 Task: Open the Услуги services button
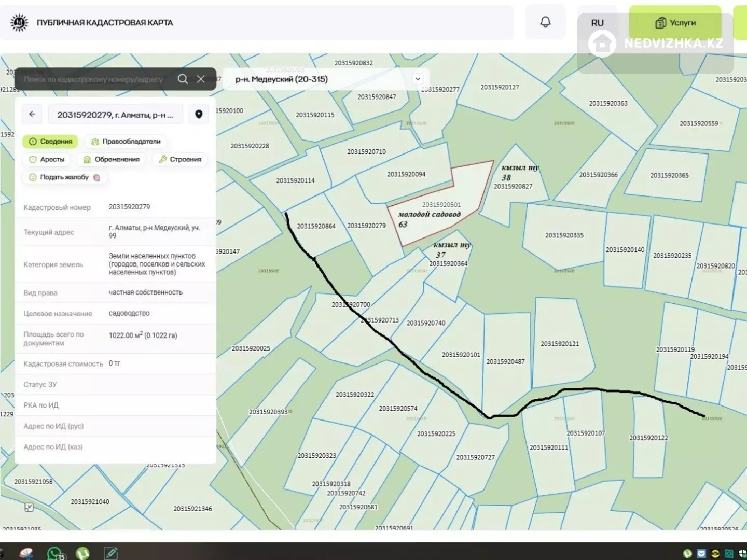tap(675, 23)
